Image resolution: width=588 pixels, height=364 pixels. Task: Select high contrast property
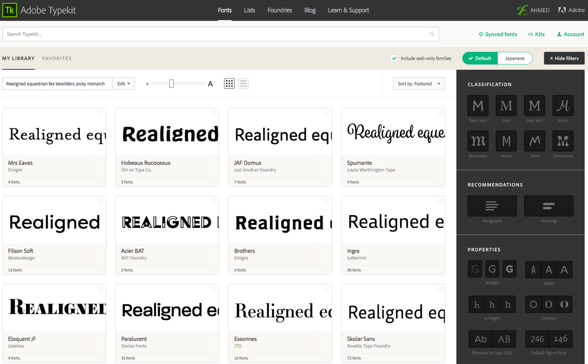point(565,305)
